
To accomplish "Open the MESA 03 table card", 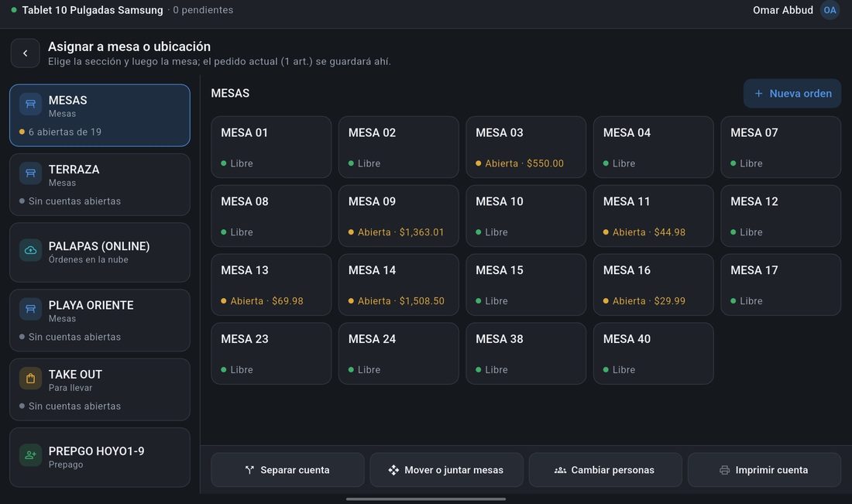I will (x=526, y=147).
